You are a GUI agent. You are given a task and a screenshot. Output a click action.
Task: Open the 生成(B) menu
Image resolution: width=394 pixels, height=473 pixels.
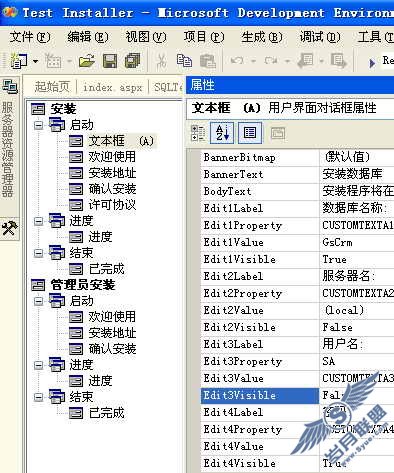pos(262,36)
